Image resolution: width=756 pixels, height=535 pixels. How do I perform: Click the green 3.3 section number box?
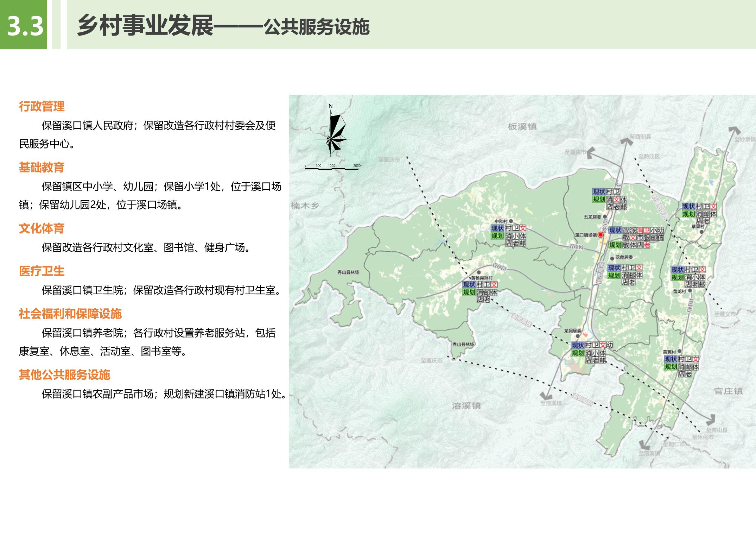(24, 25)
